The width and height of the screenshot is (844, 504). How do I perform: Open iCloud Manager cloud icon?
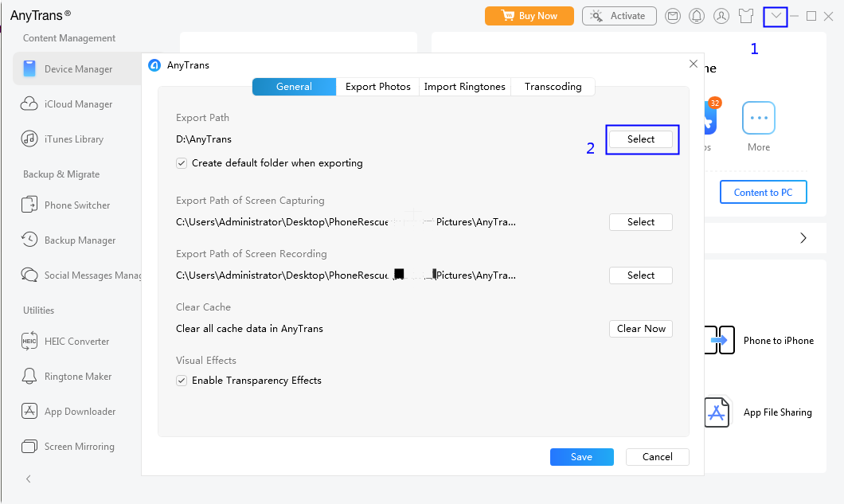pos(29,104)
